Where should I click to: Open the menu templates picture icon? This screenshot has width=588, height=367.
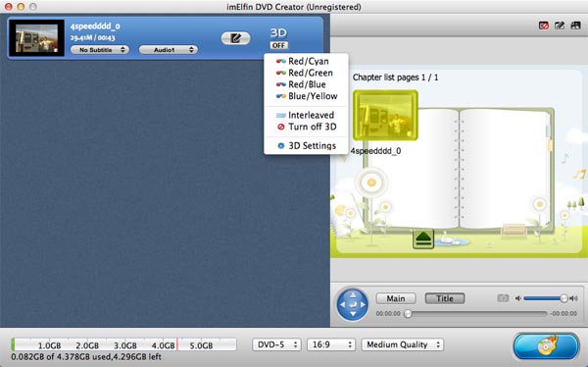[x=575, y=26]
